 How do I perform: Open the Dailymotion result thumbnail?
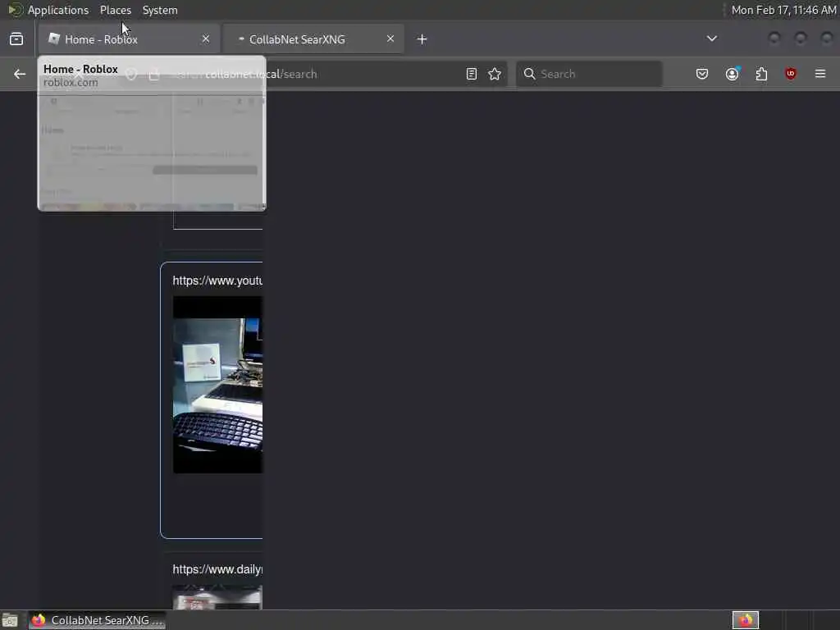pyautogui.click(x=217, y=597)
